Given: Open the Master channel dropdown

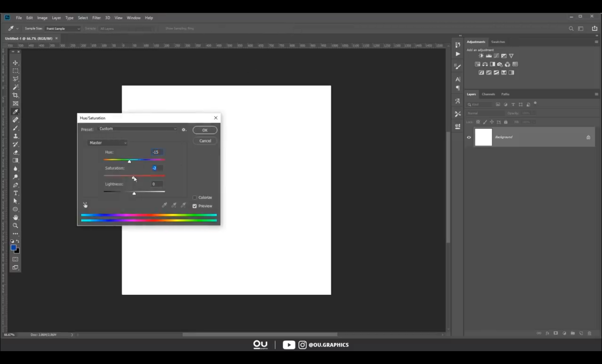Looking at the screenshot, I should point(108,143).
